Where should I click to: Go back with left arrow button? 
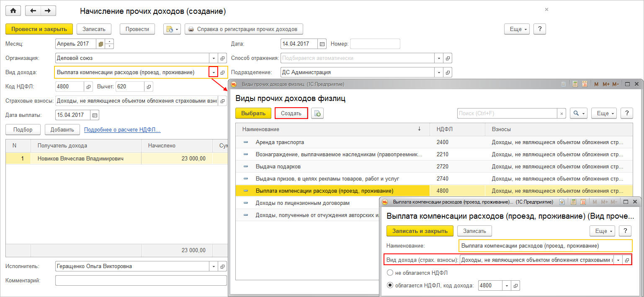(x=33, y=11)
